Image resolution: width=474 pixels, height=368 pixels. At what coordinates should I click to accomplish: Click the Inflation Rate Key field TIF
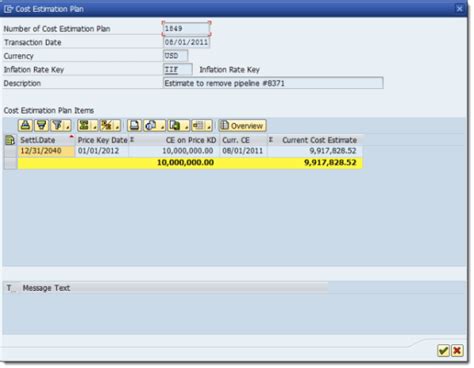click(178, 70)
